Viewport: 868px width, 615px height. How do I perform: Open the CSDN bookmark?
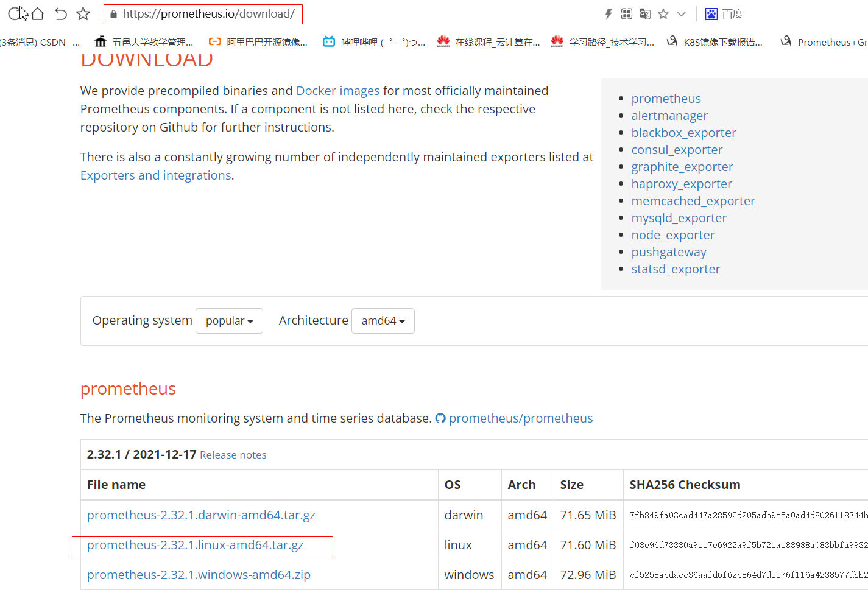click(40, 42)
